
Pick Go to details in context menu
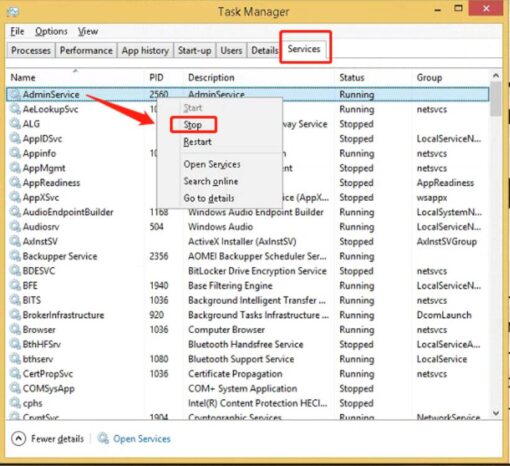pos(209,198)
